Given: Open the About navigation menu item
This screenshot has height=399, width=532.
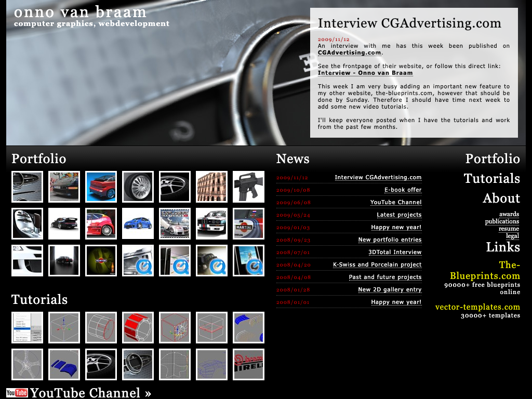Looking at the screenshot, I should pos(501,198).
